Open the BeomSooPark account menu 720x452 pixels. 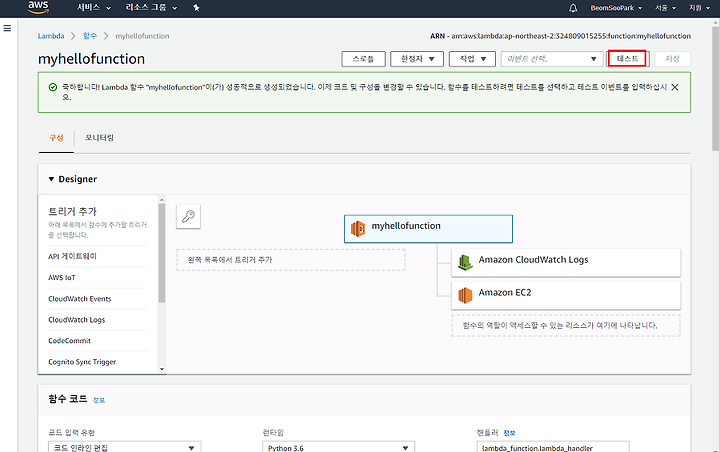[x=616, y=8]
